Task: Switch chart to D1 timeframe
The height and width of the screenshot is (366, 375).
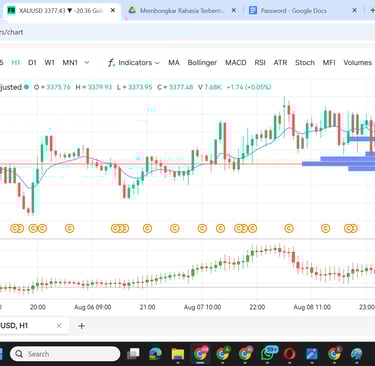Action: (x=32, y=63)
